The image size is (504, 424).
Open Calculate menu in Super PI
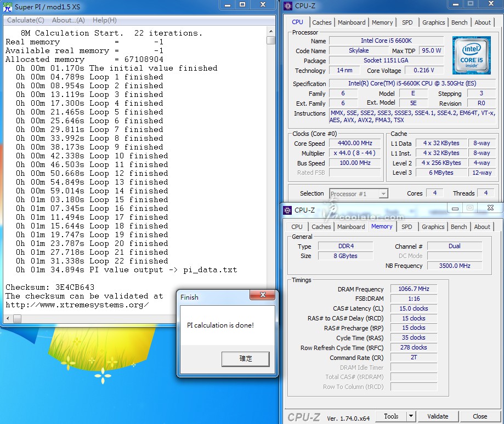click(26, 20)
